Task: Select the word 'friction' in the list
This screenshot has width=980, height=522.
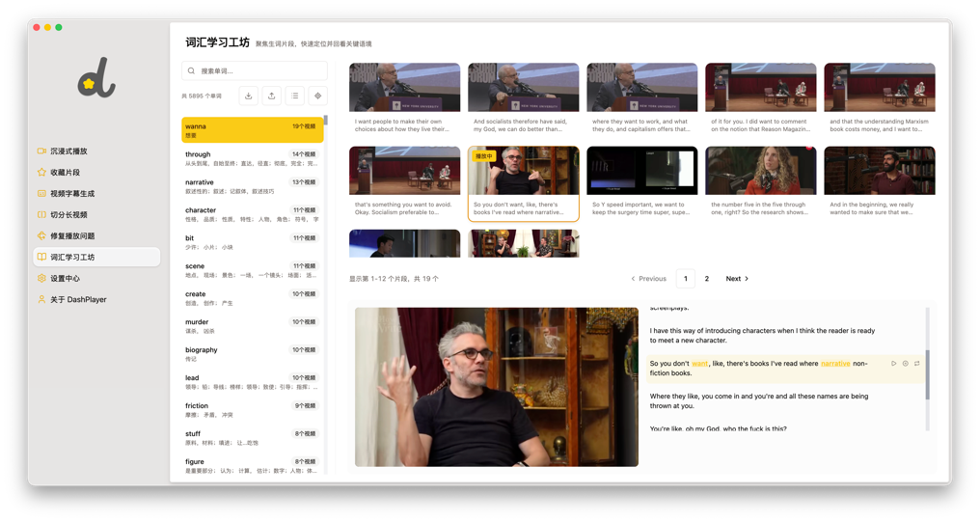Action: coord(253,410)
